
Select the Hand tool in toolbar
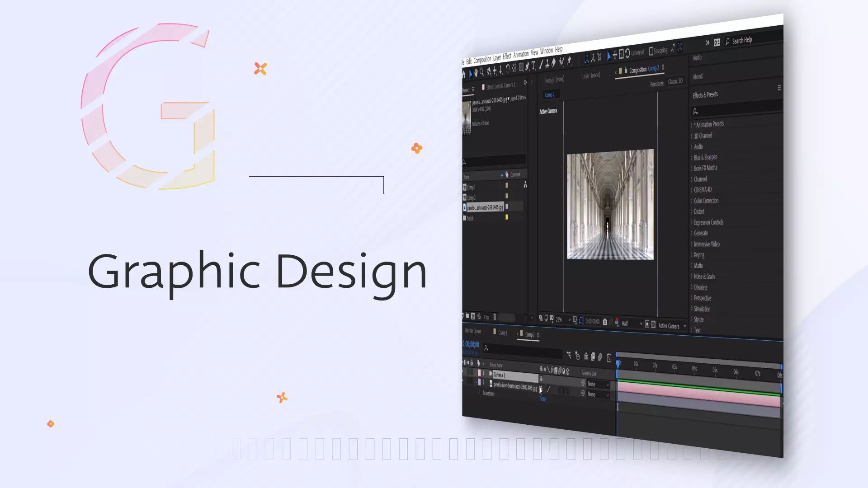(476, 73)
